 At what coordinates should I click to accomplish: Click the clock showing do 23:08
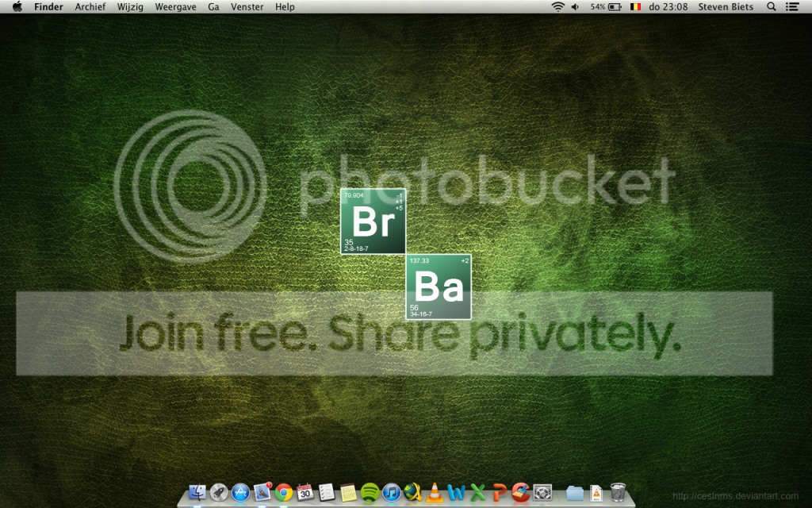668,6
